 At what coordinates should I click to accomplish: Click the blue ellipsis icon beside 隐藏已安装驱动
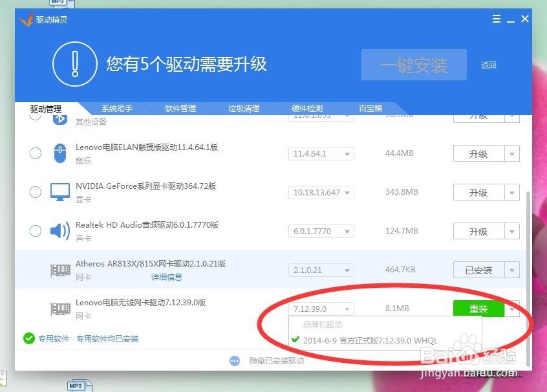[235, 361]
